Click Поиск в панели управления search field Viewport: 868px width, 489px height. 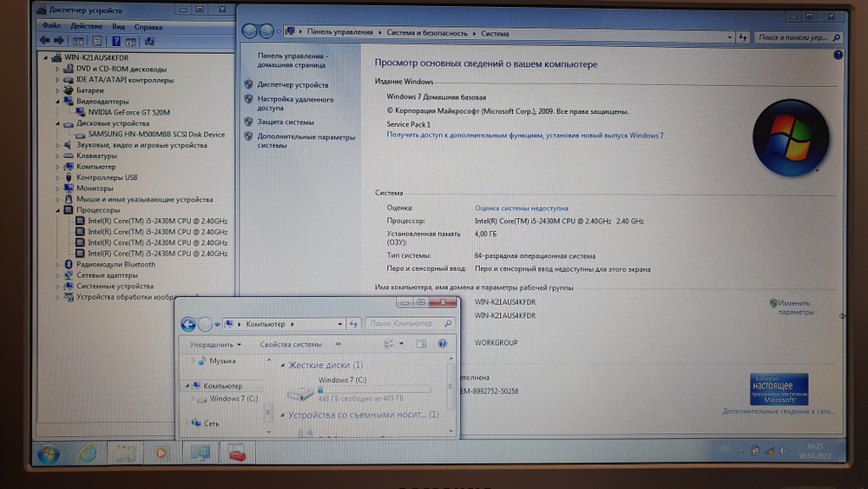point(798,37)
